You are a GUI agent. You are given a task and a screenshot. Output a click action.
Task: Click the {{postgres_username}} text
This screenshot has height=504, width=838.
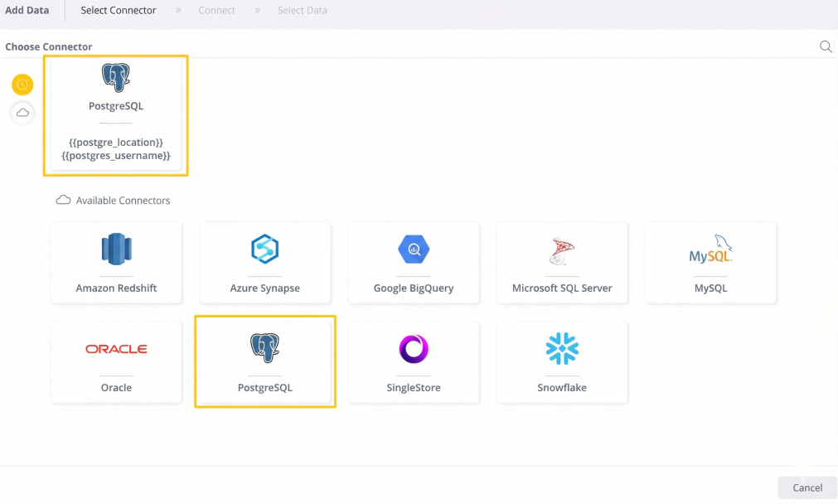point(116,156)
